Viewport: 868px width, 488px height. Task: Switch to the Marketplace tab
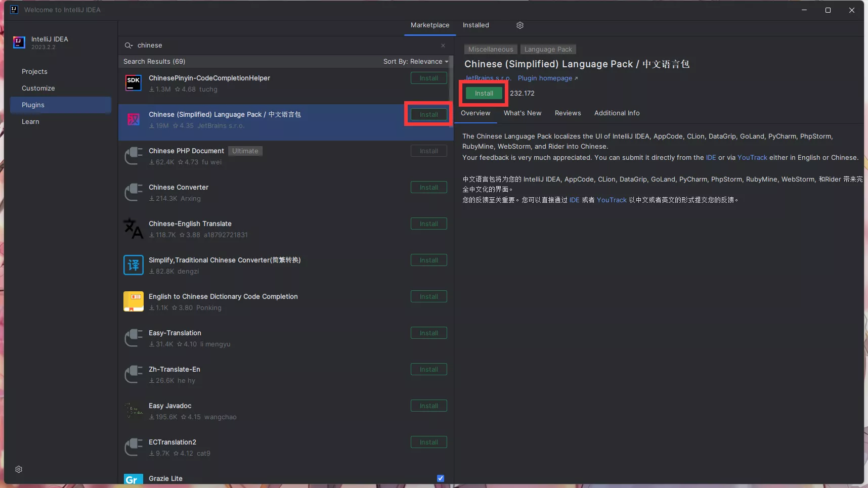pos(430,25)
